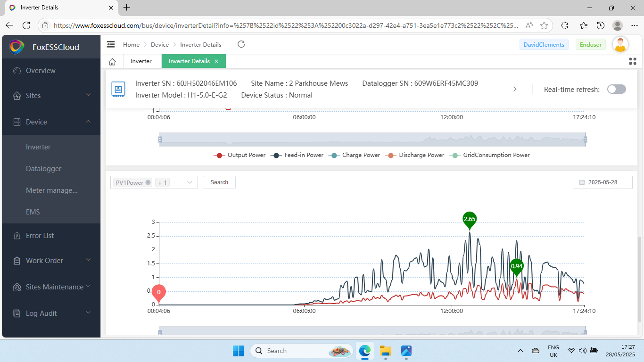
Task: Click the 2025-05-28 date picker field
Action: pyautogui.click(x=603, y=182)
